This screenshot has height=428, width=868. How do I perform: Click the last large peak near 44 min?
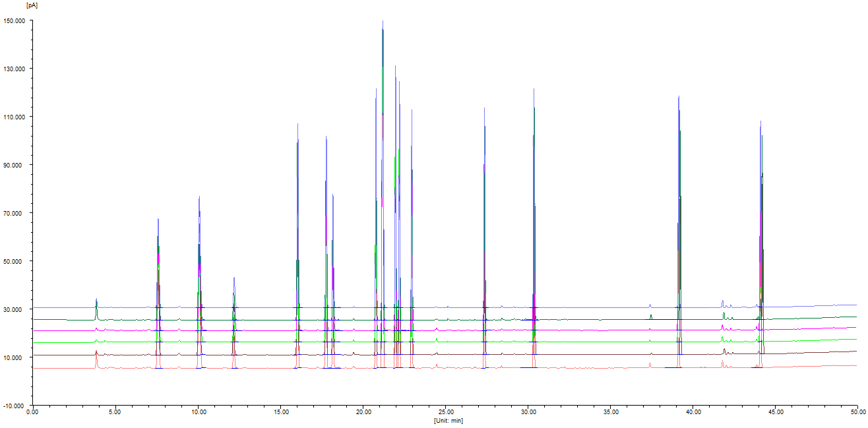coord(760,122)
